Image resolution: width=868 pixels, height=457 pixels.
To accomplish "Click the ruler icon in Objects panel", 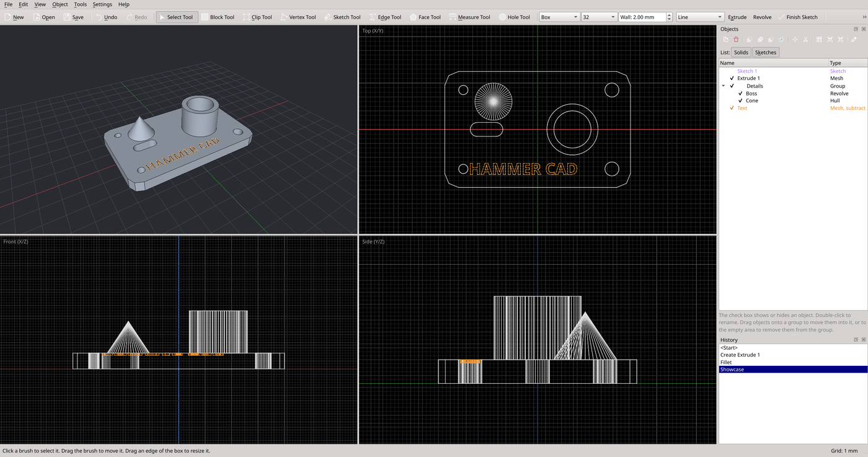I will point(854,40).
